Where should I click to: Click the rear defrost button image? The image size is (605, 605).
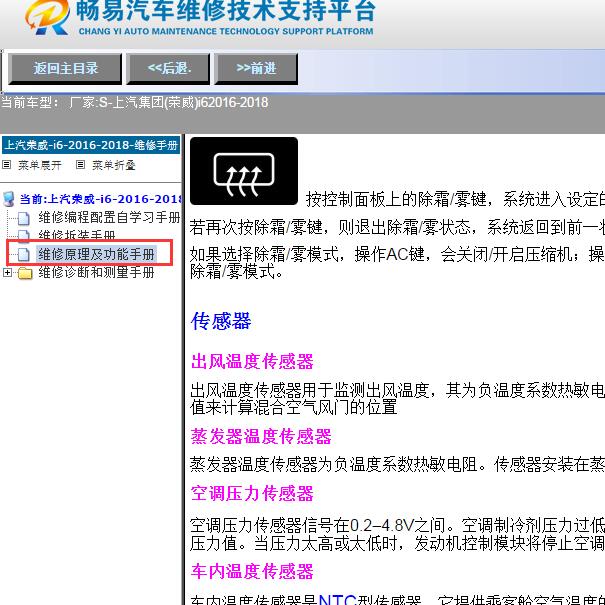pyautogui.click(x=244, y=171)
